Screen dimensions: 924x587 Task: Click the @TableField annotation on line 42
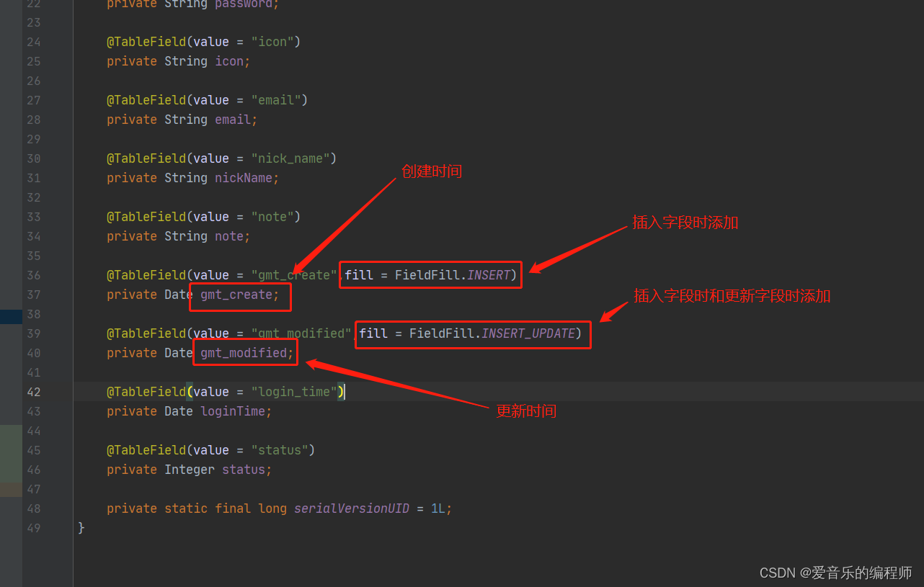[x=146, y=392]
